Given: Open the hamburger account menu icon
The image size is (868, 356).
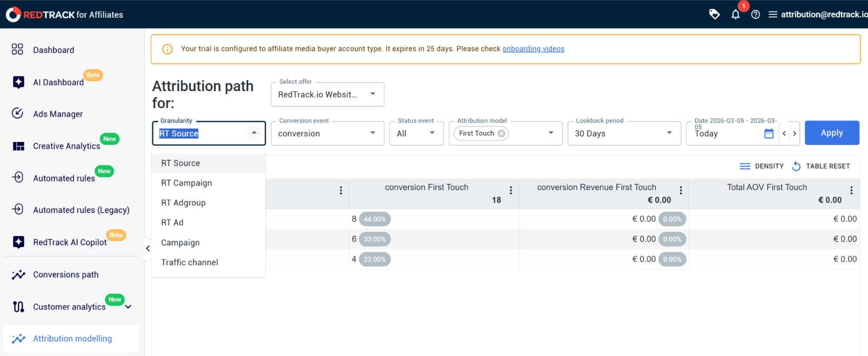Looking at the screenshot, I should 773,15.
